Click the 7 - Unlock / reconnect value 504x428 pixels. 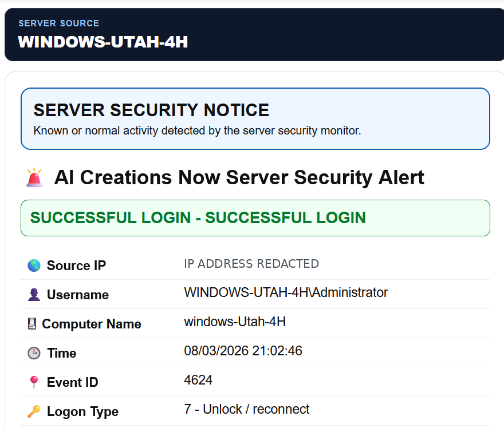246,409
